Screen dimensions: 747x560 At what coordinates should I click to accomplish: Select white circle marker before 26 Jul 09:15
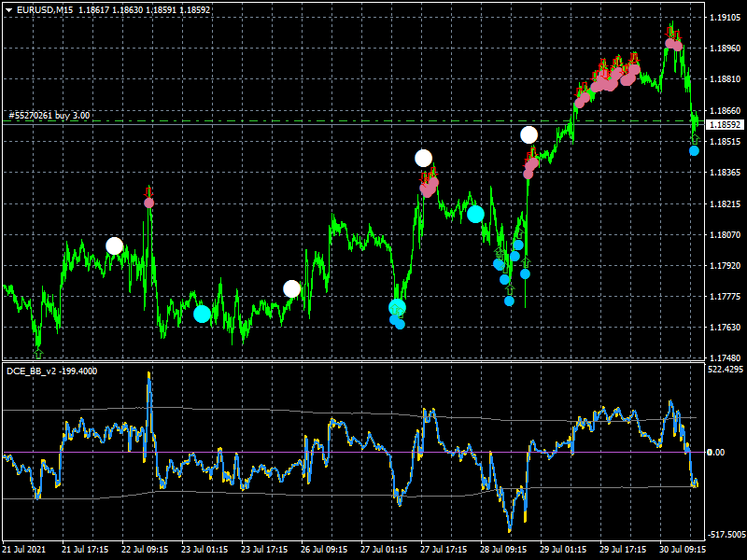click(291, 288)
